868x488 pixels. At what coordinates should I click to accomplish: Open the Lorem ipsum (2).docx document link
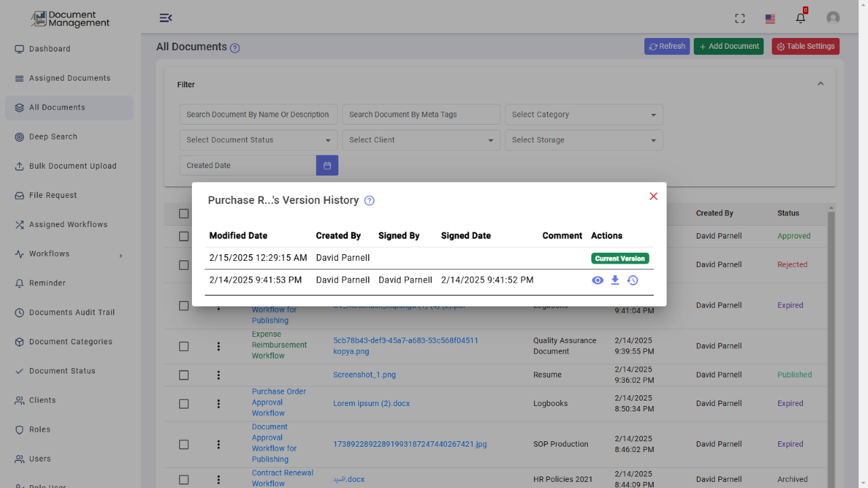(x=371, y=403)
